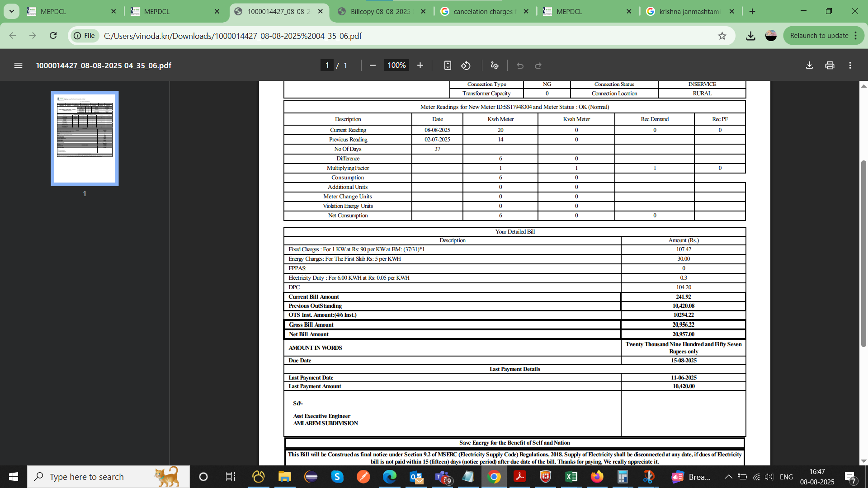Rotate the PDF counterclockwise

(466, 66)
